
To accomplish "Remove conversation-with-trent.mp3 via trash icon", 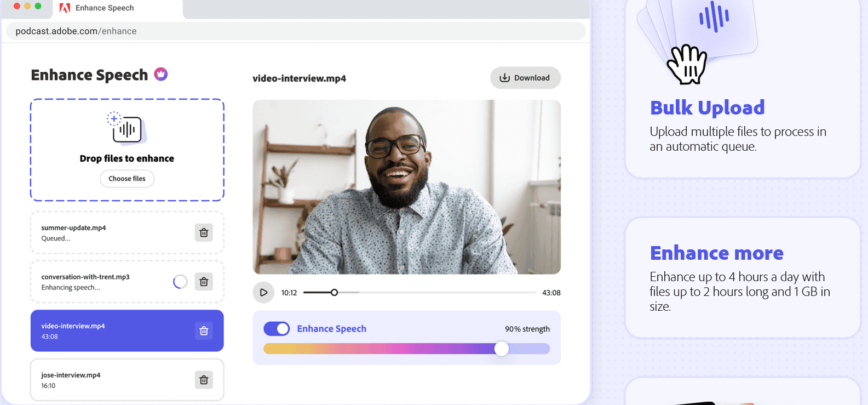I will coord(204,282).
